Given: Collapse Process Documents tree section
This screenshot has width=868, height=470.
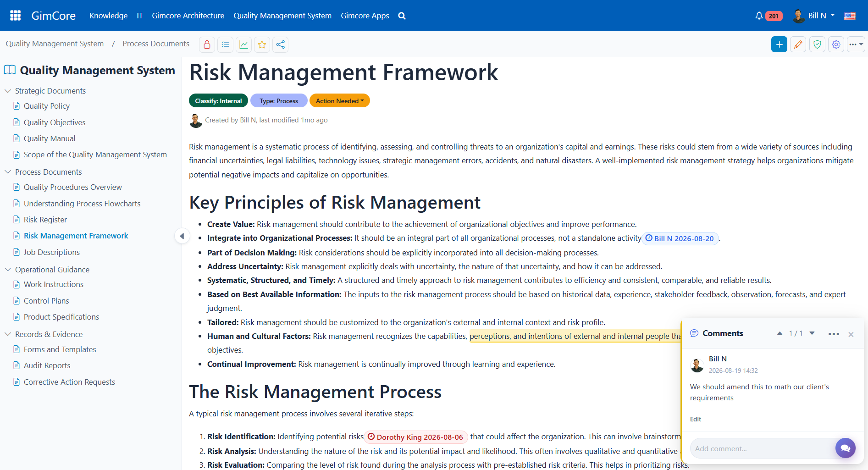Looking at the screenshot, I should tap(8, 172).
